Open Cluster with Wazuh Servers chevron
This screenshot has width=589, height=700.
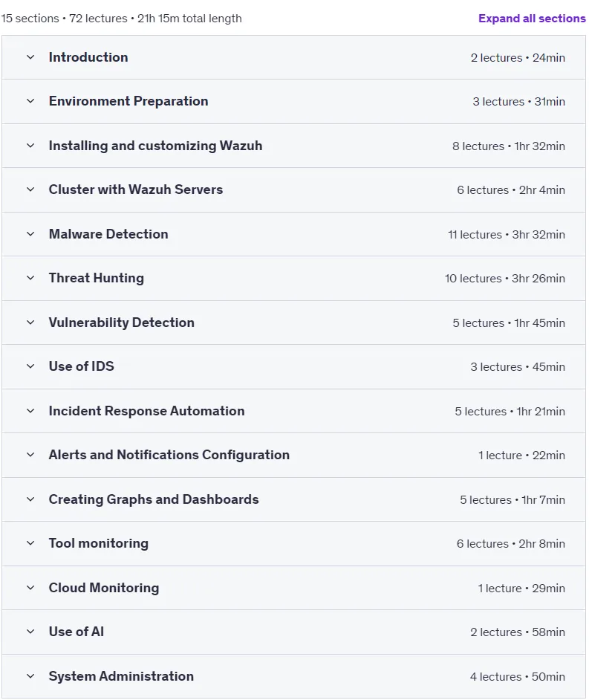(x=30, y=189)
